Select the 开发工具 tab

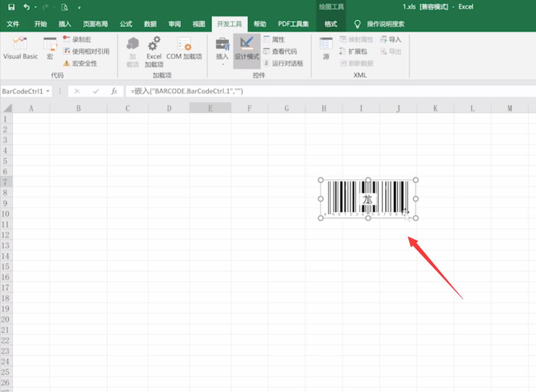tap(229, 24)
